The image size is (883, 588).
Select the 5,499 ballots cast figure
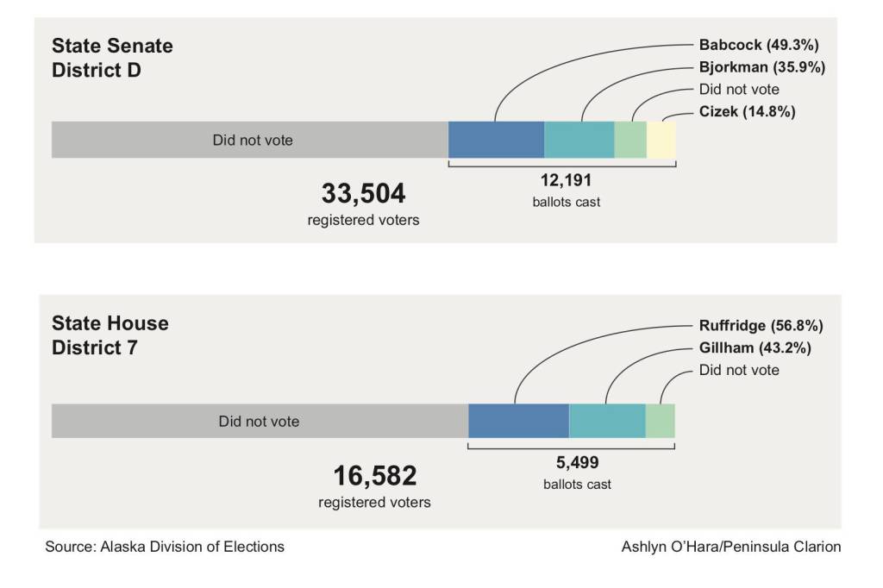577,463
